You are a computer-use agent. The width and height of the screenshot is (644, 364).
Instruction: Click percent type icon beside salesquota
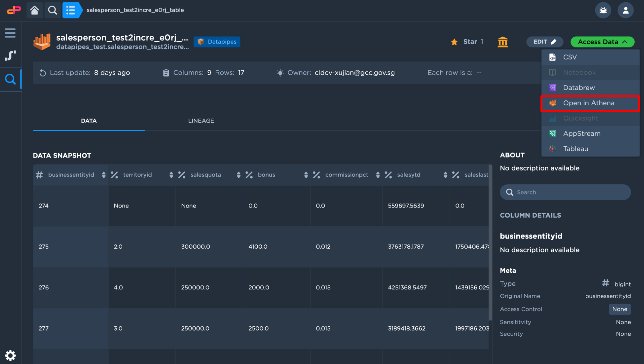[182, 175]
